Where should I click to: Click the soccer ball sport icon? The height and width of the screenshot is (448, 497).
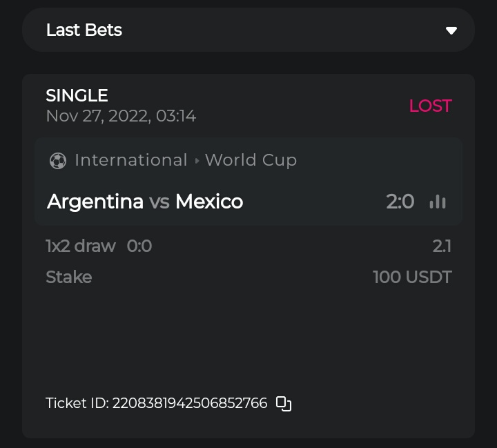click(58, 161)
